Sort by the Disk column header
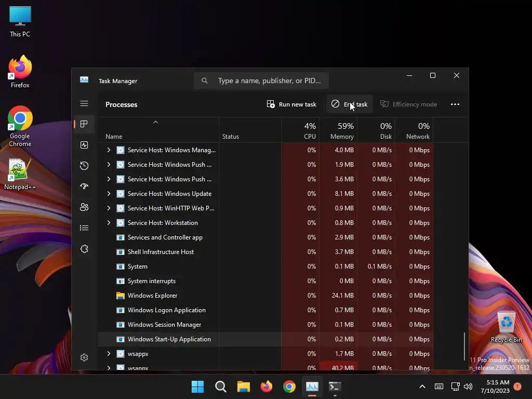Screen dimensions: 532x399 pos(376,130)
